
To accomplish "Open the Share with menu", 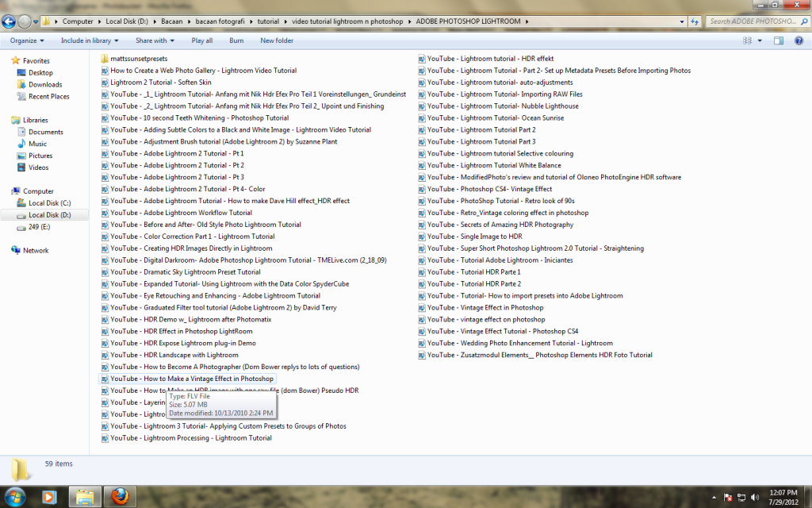I will (x=155, y=40).
